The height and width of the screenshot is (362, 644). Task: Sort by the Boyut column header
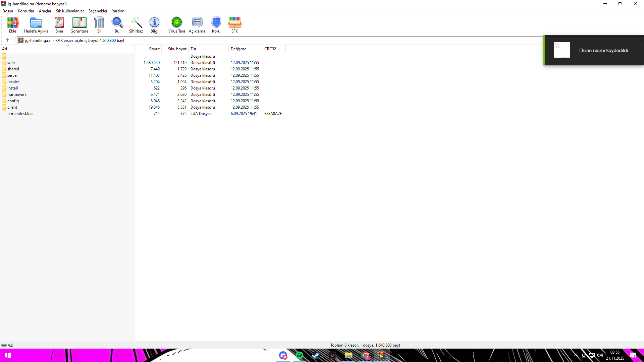click(154, 49)
